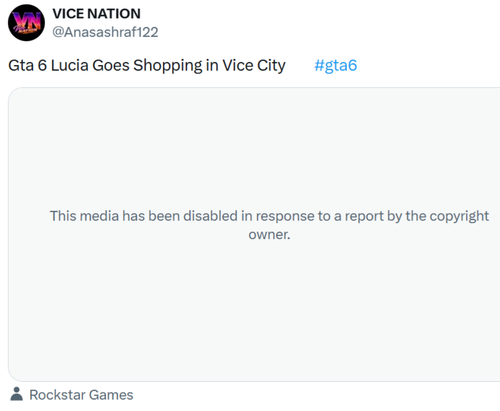
Task: Visit the @Anasashraf122 handle link
Action: pyautogui.click(x=105, y=32)
